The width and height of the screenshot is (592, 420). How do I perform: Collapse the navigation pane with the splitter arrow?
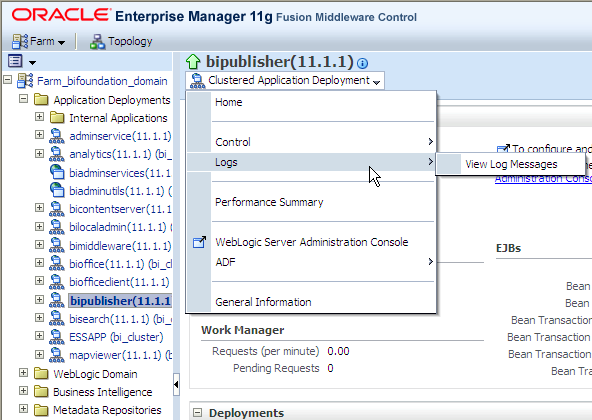(x=176, y=384)
